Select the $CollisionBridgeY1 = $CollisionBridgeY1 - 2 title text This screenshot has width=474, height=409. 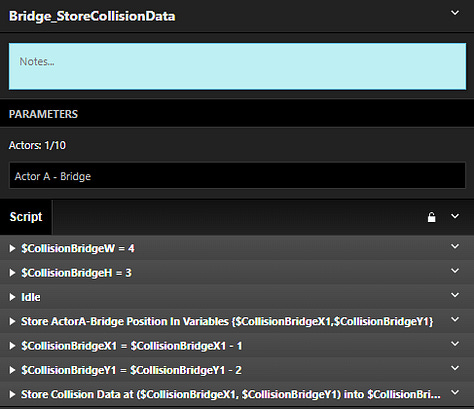click(x=131, y=370)
